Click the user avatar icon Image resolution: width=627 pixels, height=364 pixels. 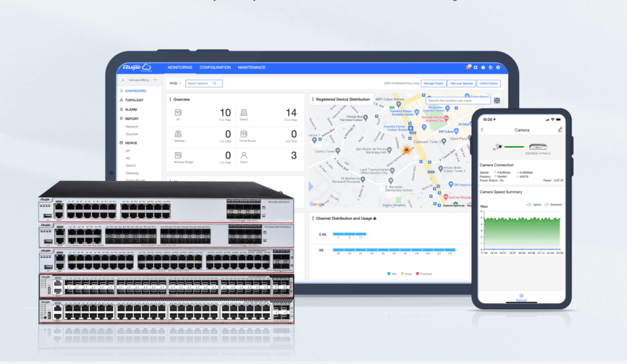point(123,80)
